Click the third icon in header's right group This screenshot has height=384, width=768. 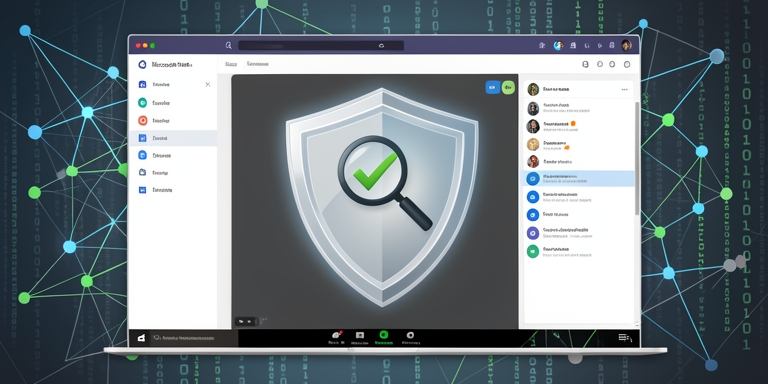click(612, 64)
